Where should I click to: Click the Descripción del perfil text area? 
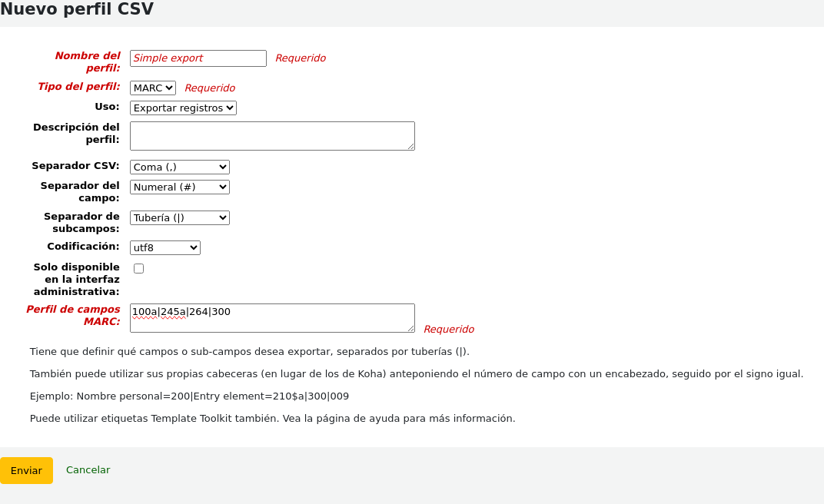tap(271, 135)
